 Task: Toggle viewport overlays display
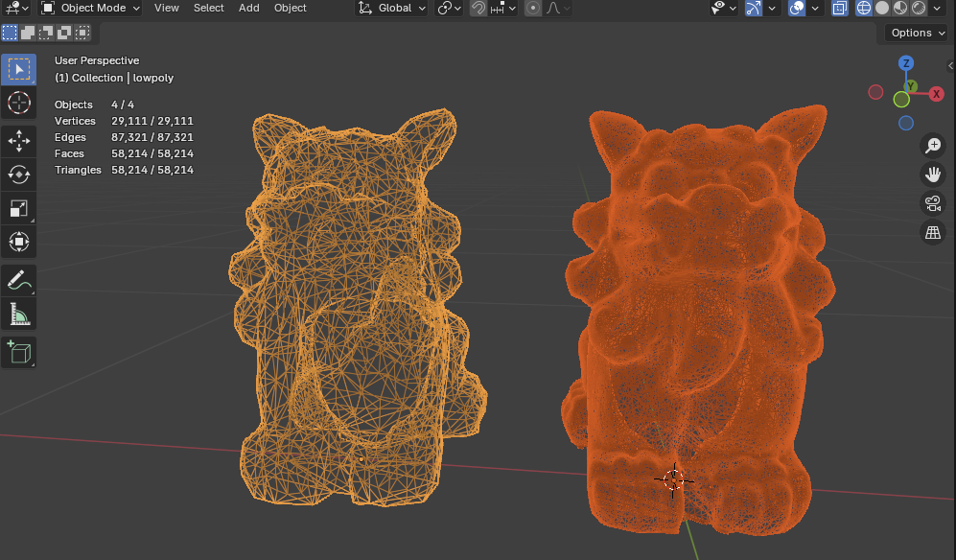pyautogui.click(x=796, y=8)
